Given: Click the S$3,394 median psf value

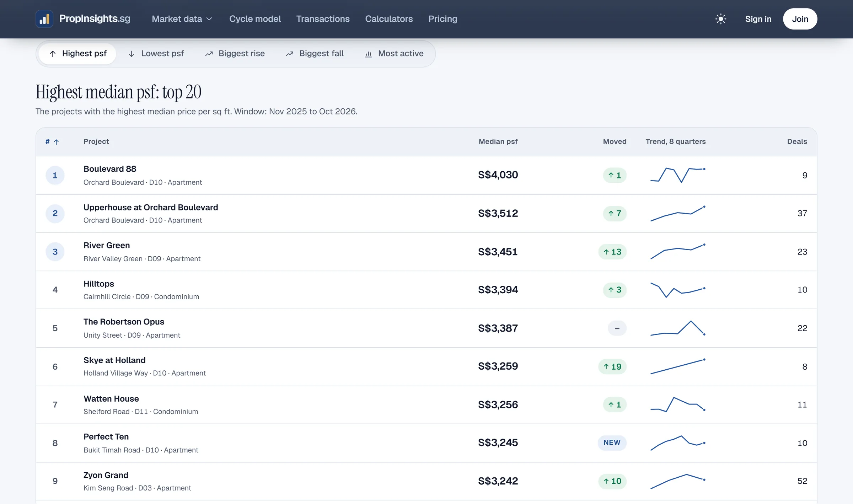Looking at the screenshot, I should click(x=498, y=290).
